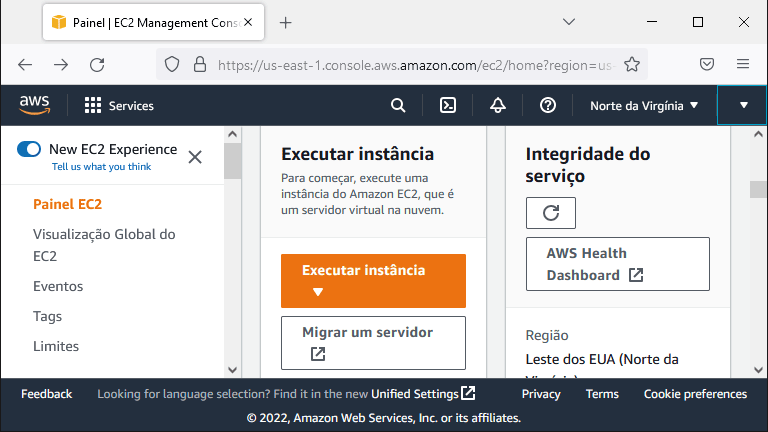Click the browser back arrow
Screen dimensions: 768x432
(x=25, y=65)
